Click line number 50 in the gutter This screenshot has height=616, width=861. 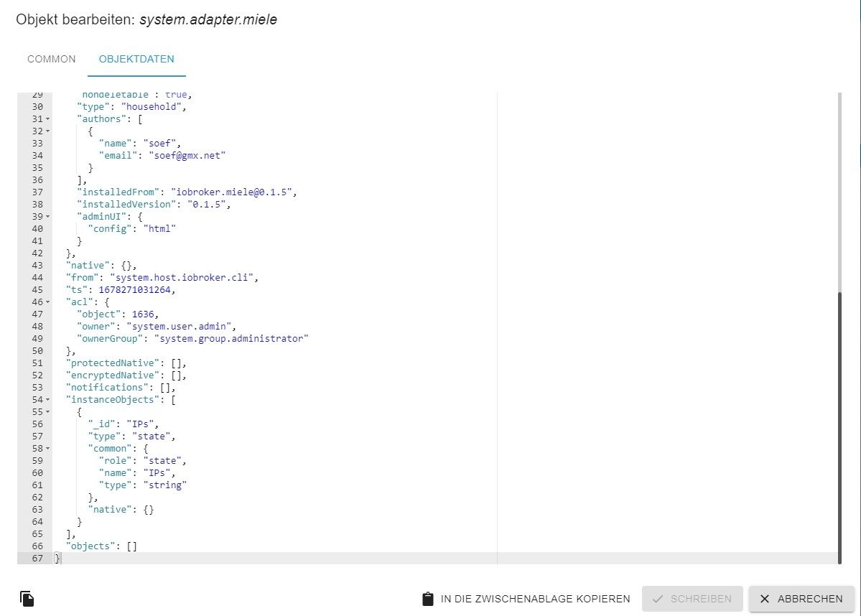click(37, 351)
